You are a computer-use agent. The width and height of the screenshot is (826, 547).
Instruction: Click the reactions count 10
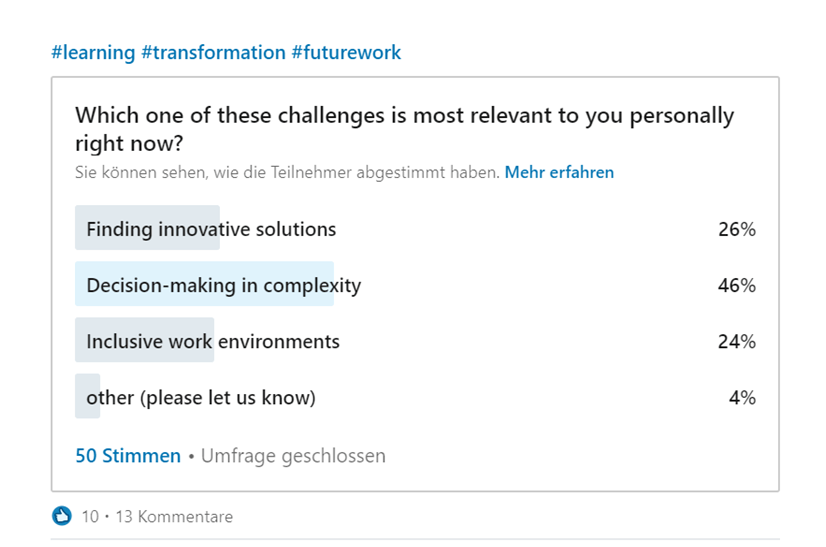pos(90,517)
